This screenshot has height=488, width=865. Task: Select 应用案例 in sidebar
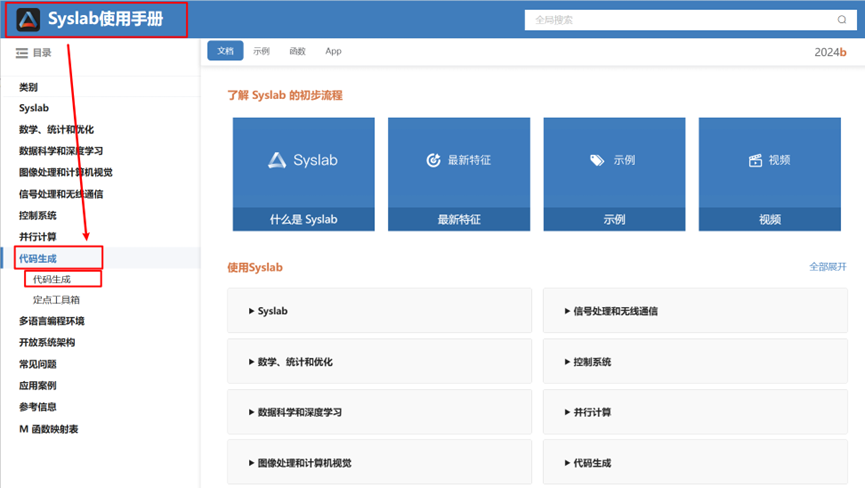[x=38, y=385]
